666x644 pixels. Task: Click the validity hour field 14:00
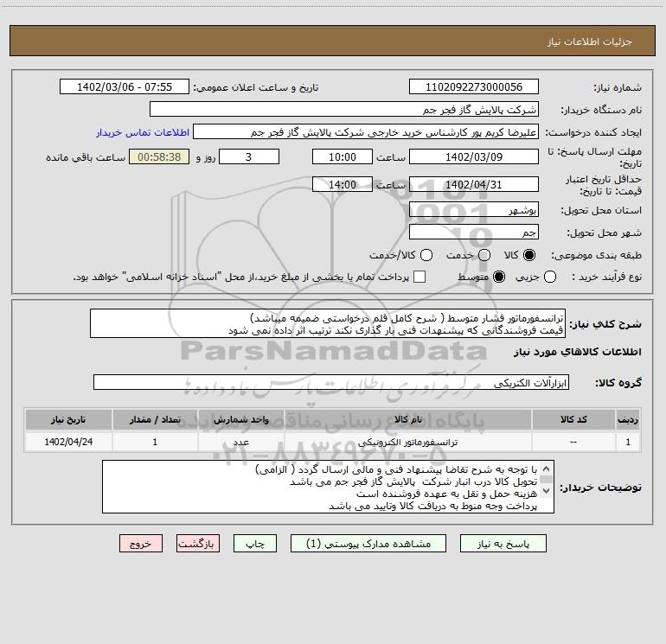343,184
